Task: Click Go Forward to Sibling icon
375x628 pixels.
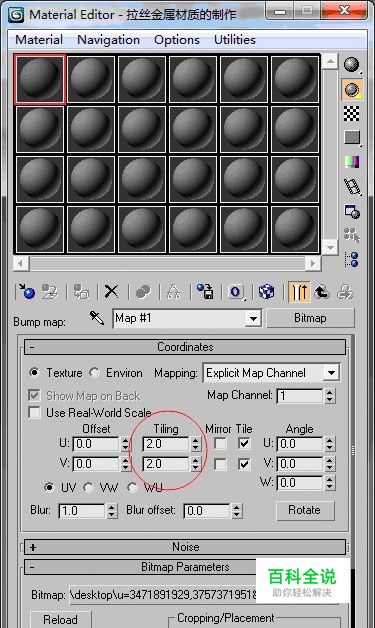Action: (345, 292)
